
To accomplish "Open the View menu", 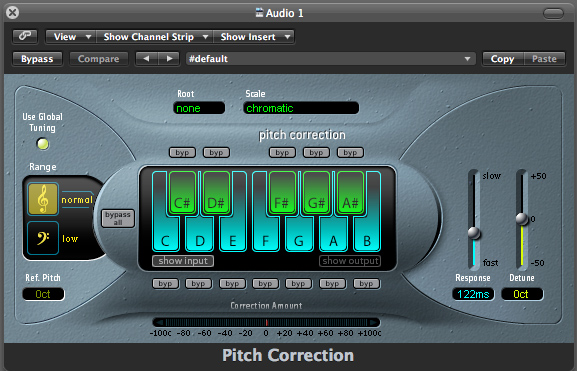I will (x=71, y=37).
